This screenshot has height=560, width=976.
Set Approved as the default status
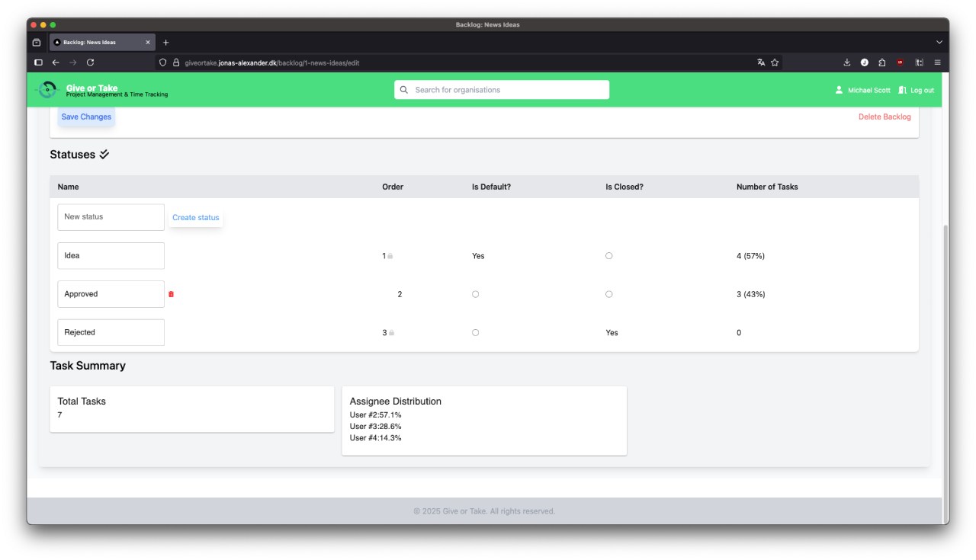click(x=475, y=294)
